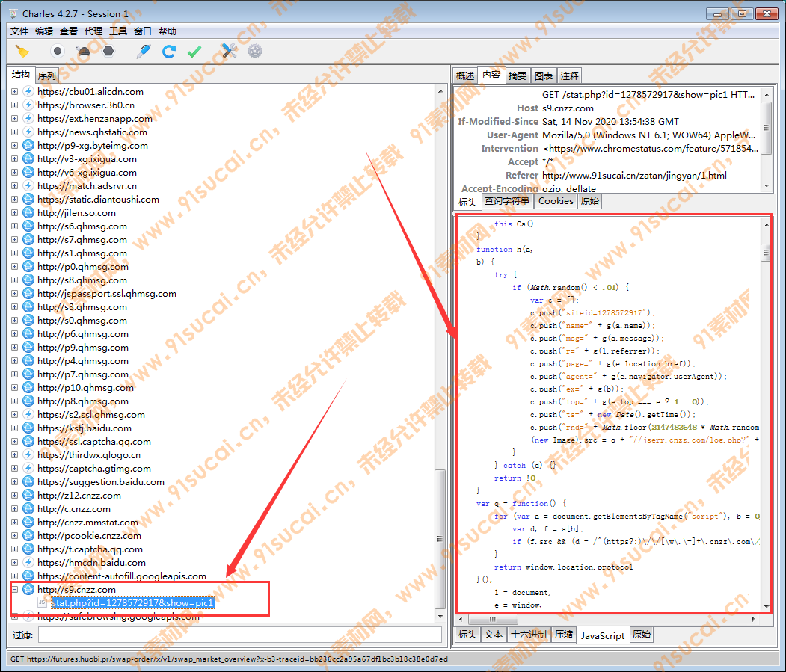Open the 编辑 menu
786x672 pixels.
(44, 31)
